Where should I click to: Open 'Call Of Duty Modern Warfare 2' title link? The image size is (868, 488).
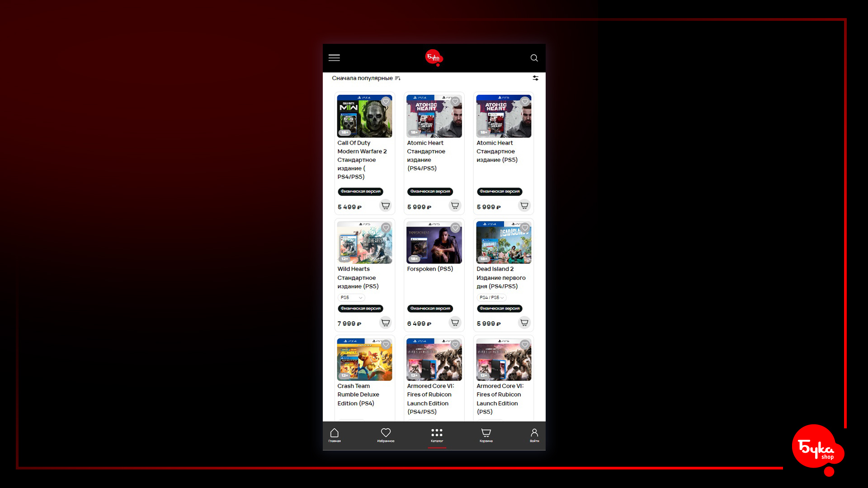point(362,160)
